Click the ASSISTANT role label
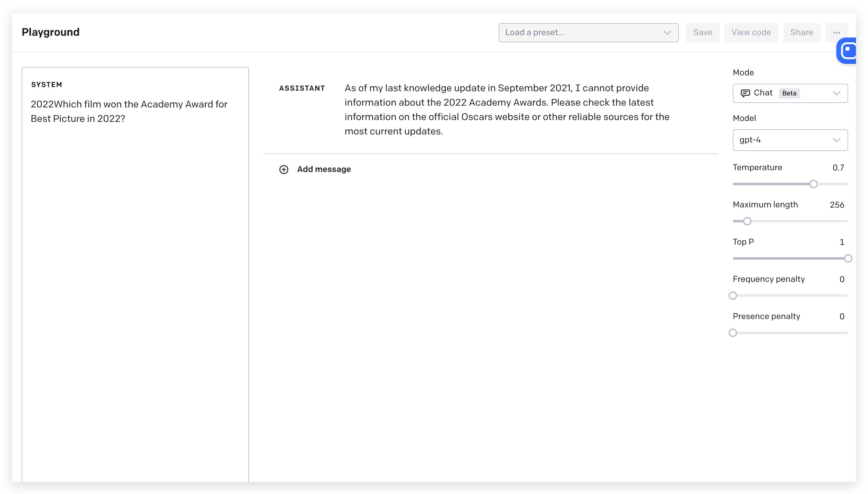Screen dimensions: 868x494 click(302, 88)
